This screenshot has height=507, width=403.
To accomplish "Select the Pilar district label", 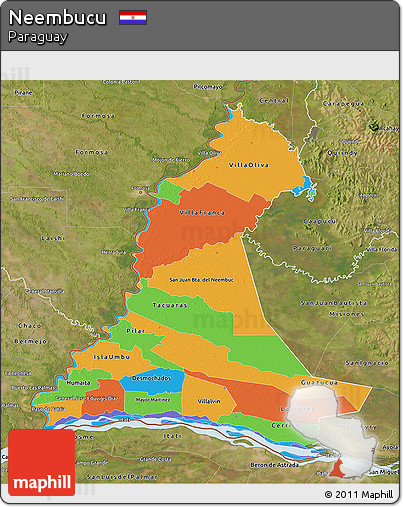I will (136, 331).
